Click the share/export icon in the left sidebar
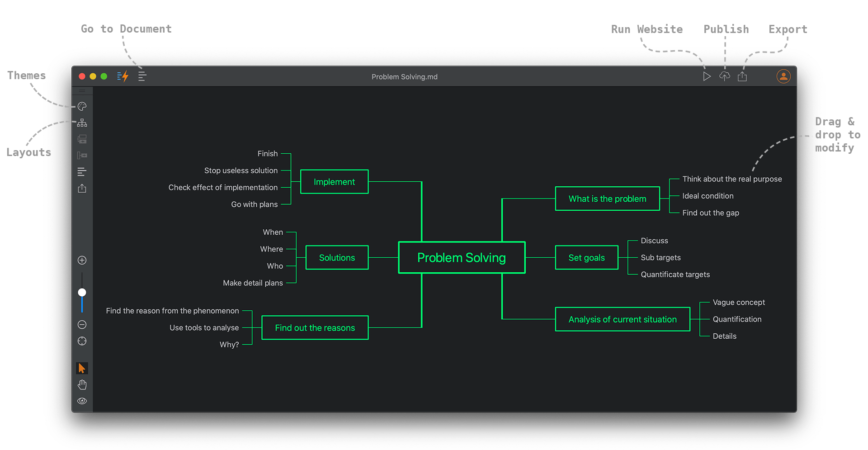The height and width of the screenshot is (450, 868). click(x=82, y=188)
